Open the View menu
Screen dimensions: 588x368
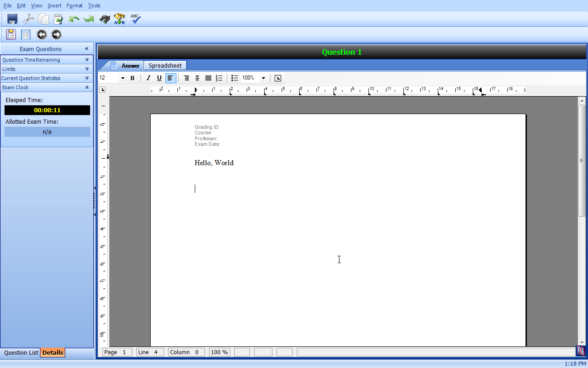[37, 6]
